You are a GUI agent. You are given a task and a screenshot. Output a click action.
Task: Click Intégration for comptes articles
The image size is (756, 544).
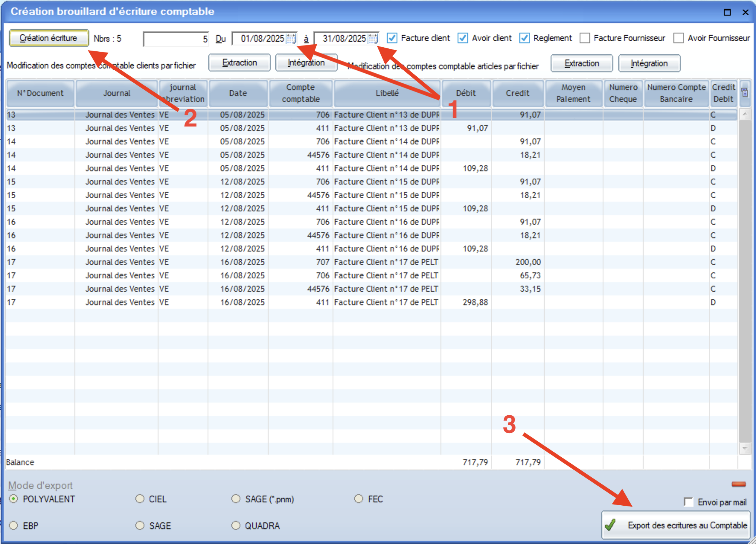[x=649, y=63]
